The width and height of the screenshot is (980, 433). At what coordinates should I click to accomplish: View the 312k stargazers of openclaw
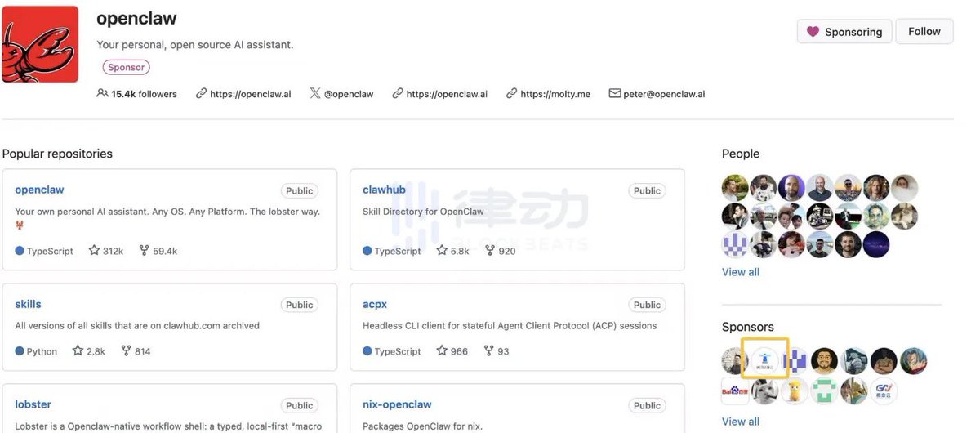tap(105, 251)
